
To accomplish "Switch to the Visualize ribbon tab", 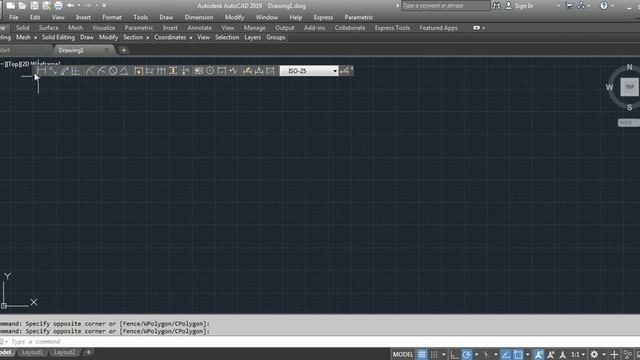I will pos(104,28).
